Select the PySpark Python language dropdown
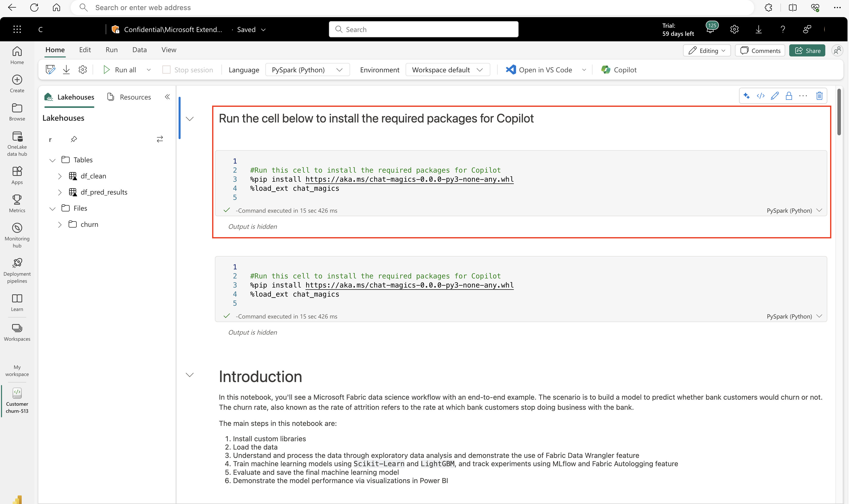This screenshot has width=849, height=504. 306,70
